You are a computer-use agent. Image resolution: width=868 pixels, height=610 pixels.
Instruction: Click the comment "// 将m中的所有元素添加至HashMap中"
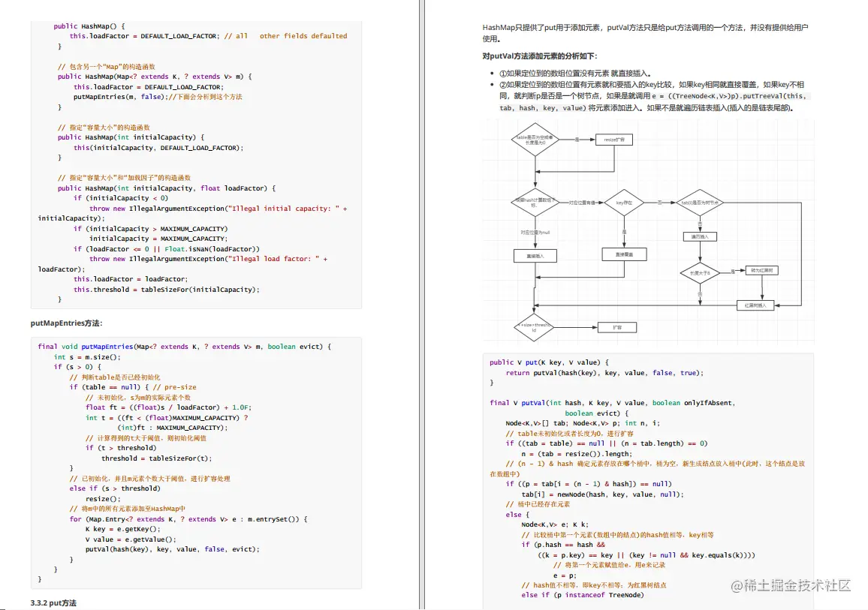pyautogui.click(x=128, y=509)
